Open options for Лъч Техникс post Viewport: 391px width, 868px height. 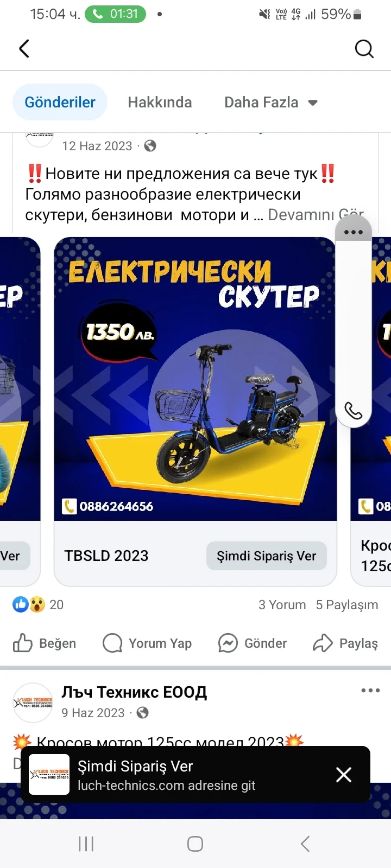370,691
